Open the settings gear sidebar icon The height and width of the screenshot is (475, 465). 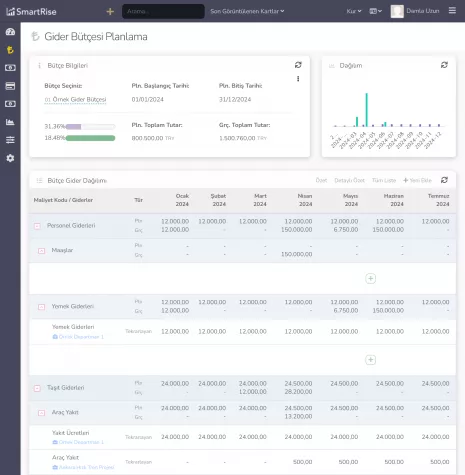pyautogui.click(x=10, y=158)
